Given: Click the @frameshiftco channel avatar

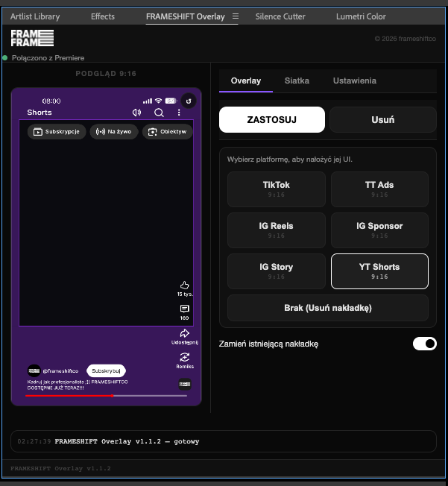Looking at the screenshot, I should [34, 370].
